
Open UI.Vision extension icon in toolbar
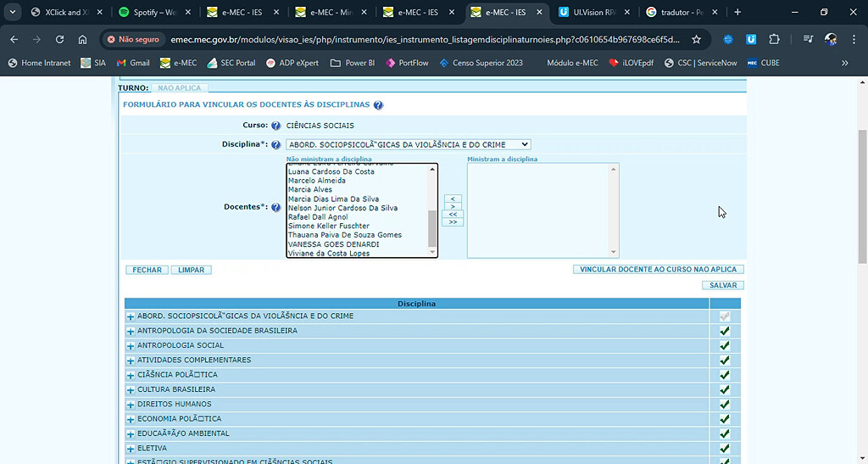[x=751, y=39]
